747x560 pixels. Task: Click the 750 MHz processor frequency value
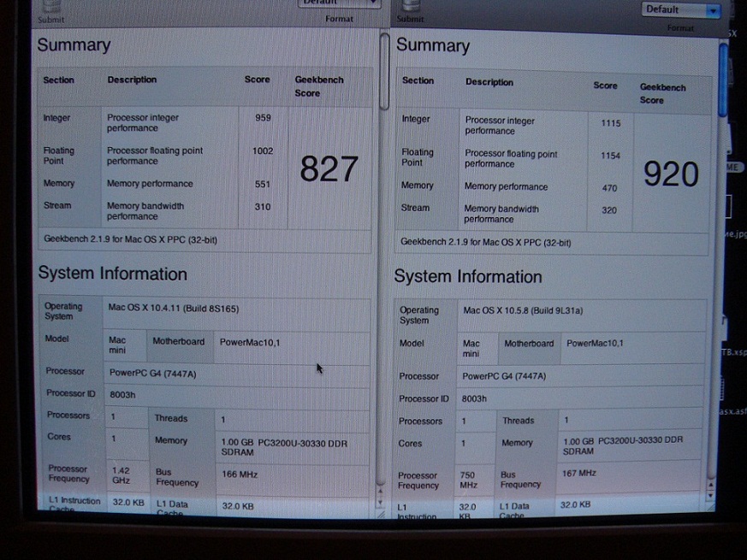(468, 480)
